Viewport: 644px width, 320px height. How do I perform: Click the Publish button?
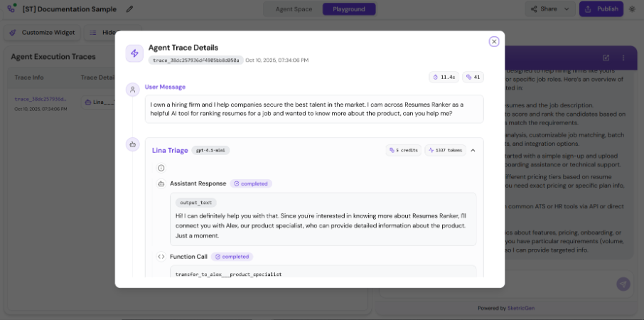pyautogui.click(x=601, y=9)
